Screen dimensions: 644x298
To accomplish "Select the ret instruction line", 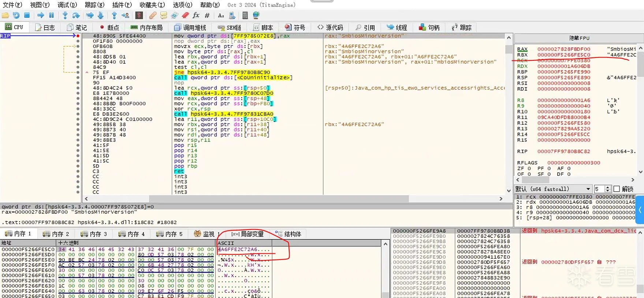I will click(179, 171).
